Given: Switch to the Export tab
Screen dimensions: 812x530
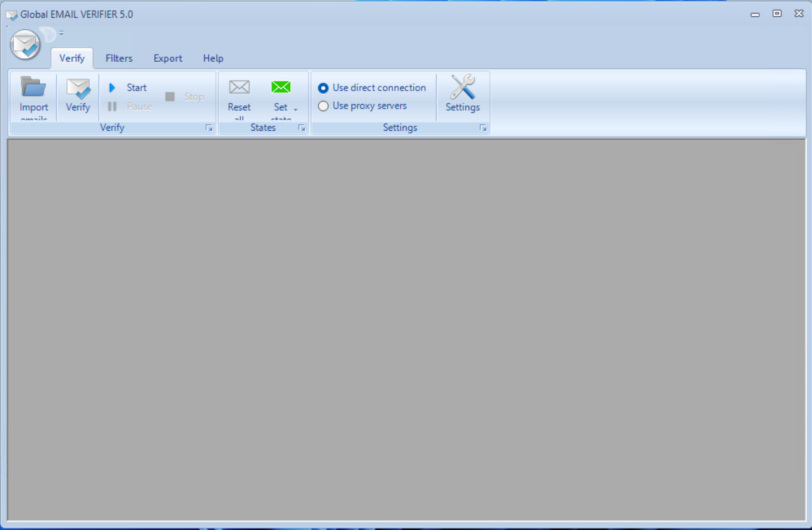Looking at the screenshot, I should click(168, 59).
